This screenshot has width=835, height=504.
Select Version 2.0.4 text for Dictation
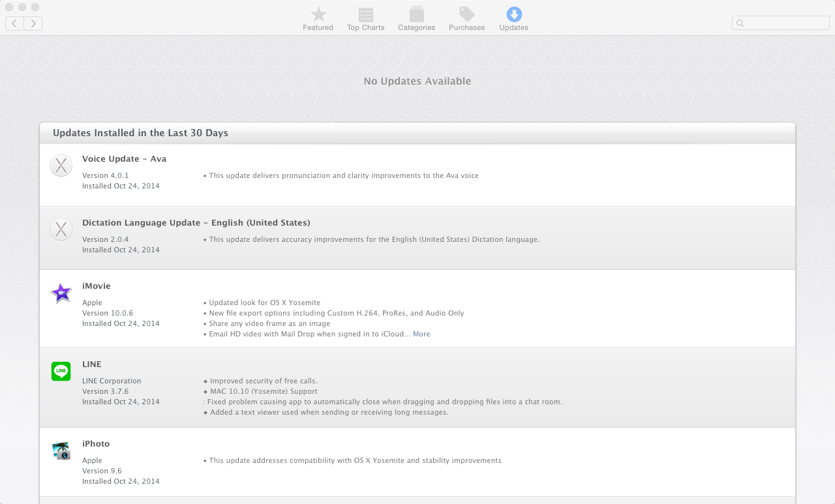[x=106, y=239]
